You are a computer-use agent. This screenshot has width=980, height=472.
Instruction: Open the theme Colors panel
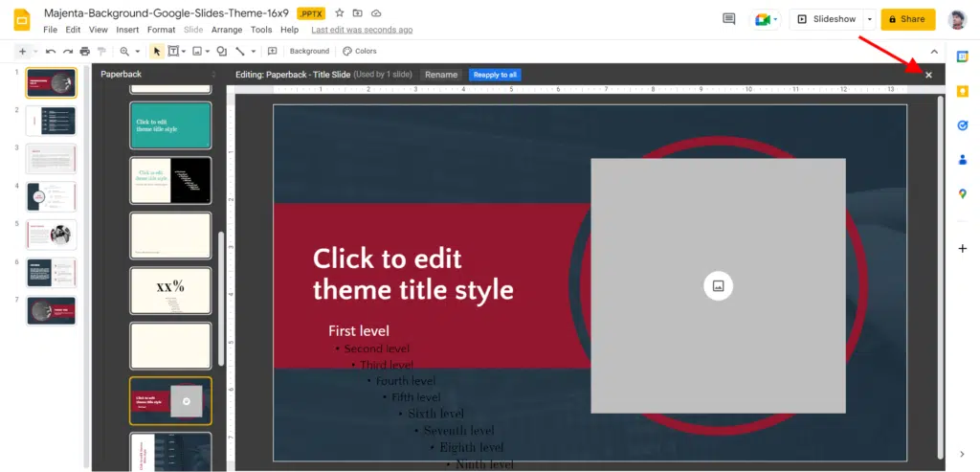coord(360,51)
